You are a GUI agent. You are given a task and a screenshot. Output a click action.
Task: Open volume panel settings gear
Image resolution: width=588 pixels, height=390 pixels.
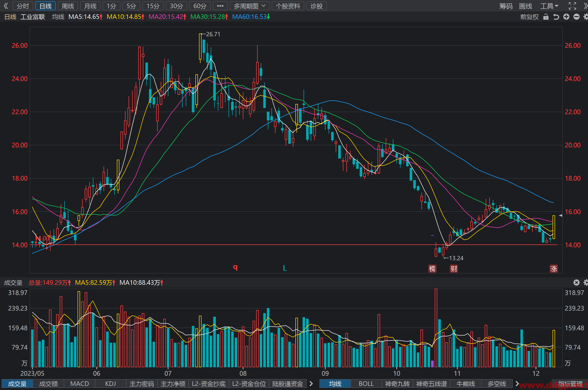coord(585,282)
